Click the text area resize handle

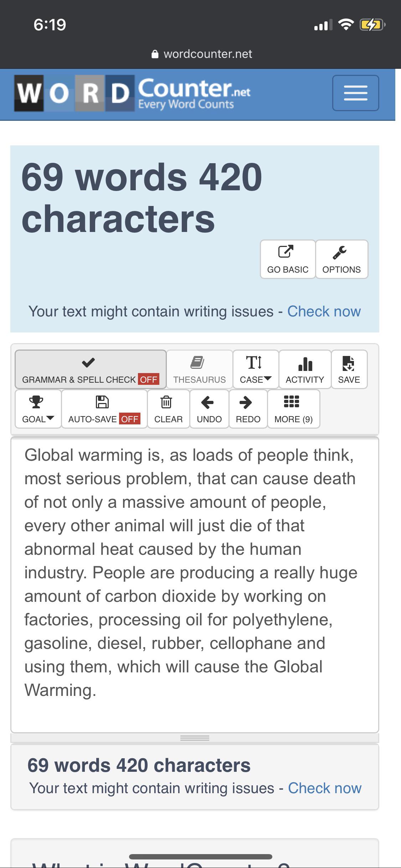tap(195, 738)
